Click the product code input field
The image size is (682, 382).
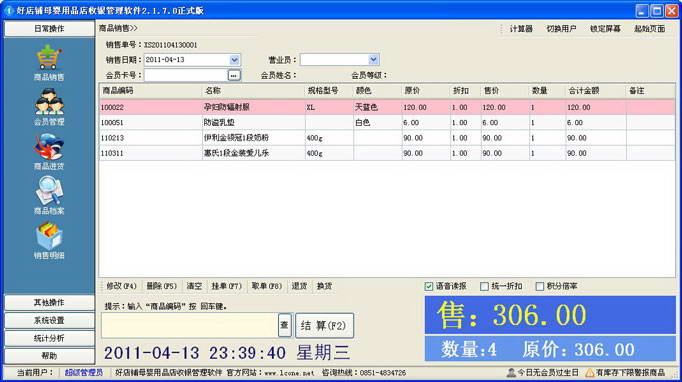point(190,325)
